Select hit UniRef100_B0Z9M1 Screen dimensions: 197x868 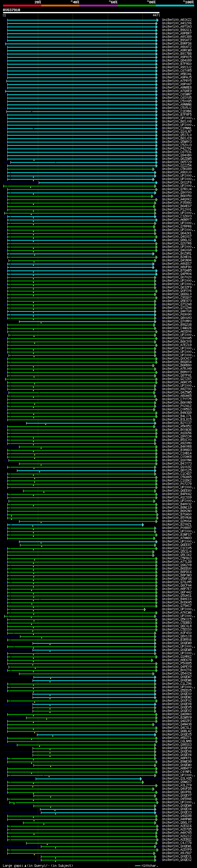click(x=177, y=254)
